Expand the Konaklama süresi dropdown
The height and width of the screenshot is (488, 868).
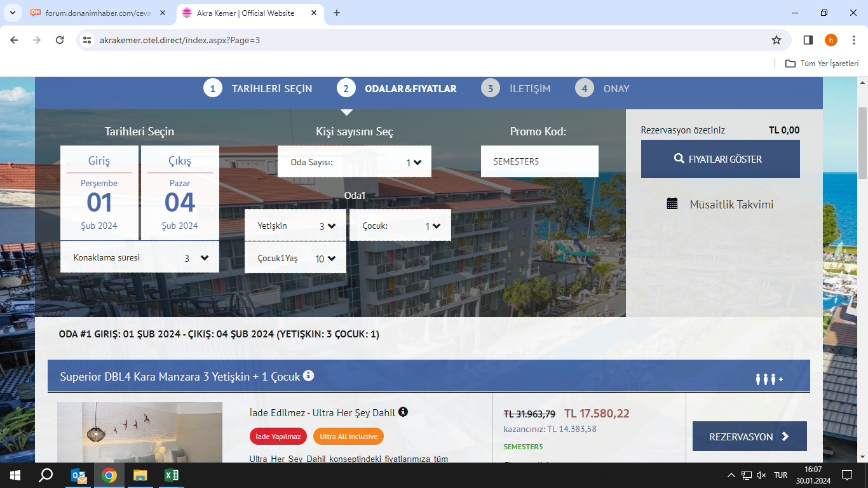coord(140,257)
